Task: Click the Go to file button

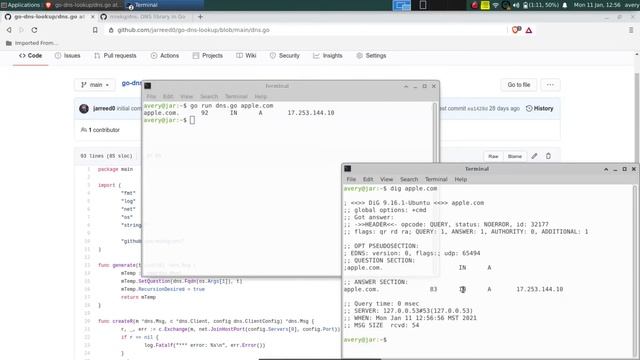Action: point(519,85)
